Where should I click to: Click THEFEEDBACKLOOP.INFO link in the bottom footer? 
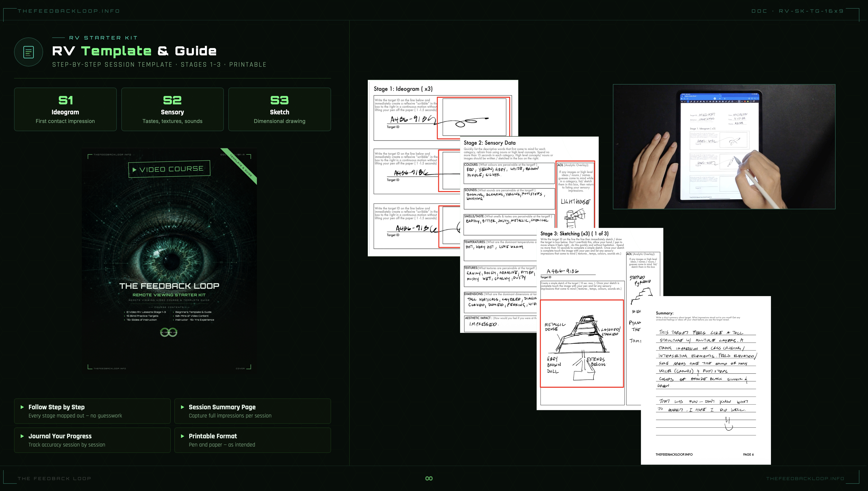[x=805, y=479]
